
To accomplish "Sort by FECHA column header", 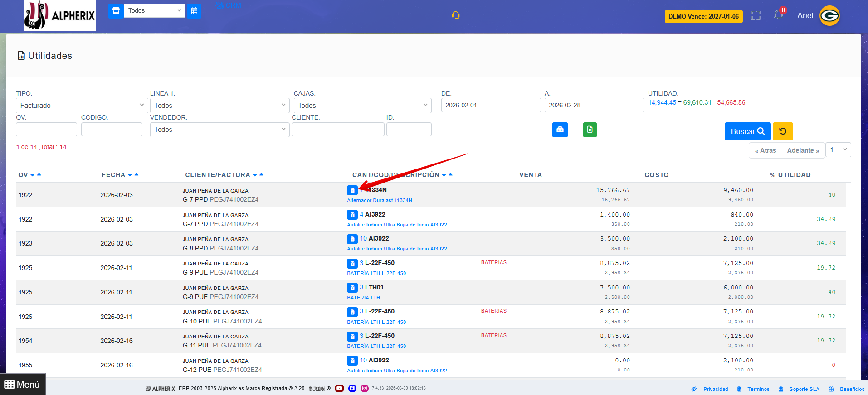I will (x=113, y=175).
